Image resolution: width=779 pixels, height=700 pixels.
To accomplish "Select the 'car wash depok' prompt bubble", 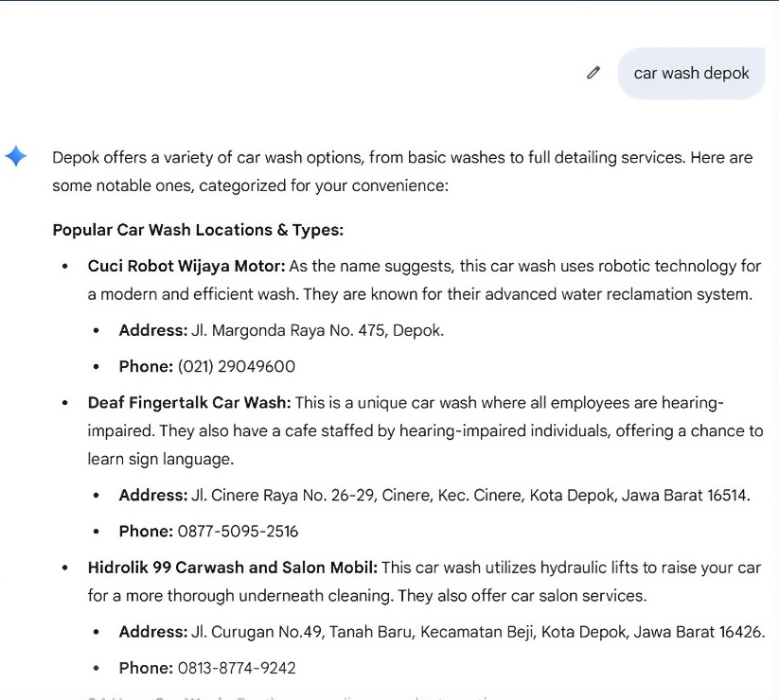I will click(x=691, y=74).
